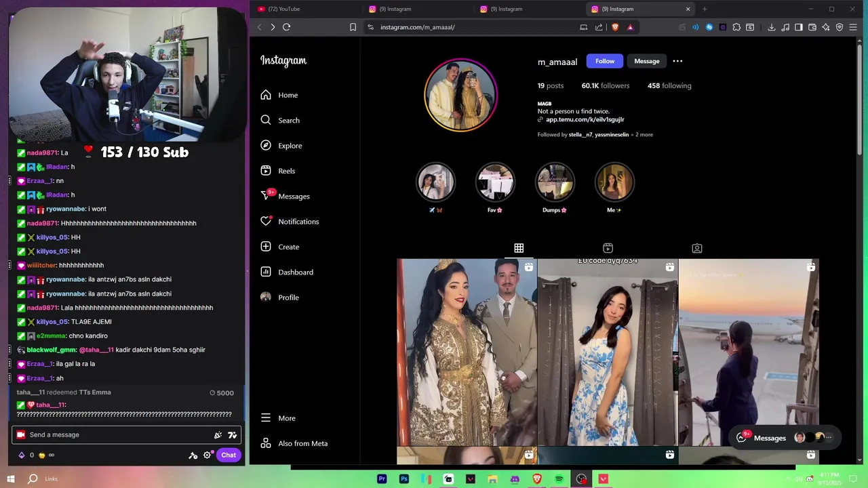Open the Dumps story highlight
This screenshot has width=868, height=488.
coord(555,183)
